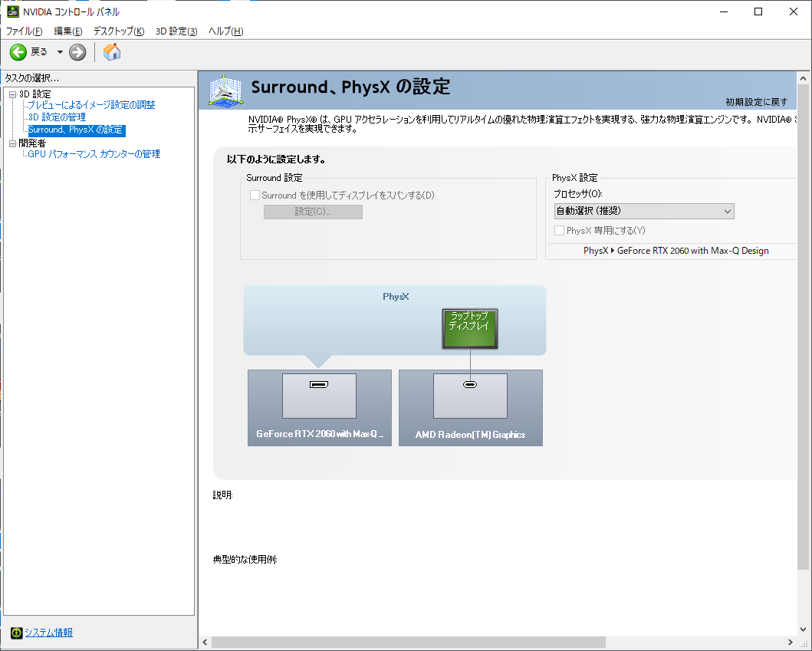Click the green Back arrow icon
The width and height of the screenshot is (812, 651).
point(18,52)
